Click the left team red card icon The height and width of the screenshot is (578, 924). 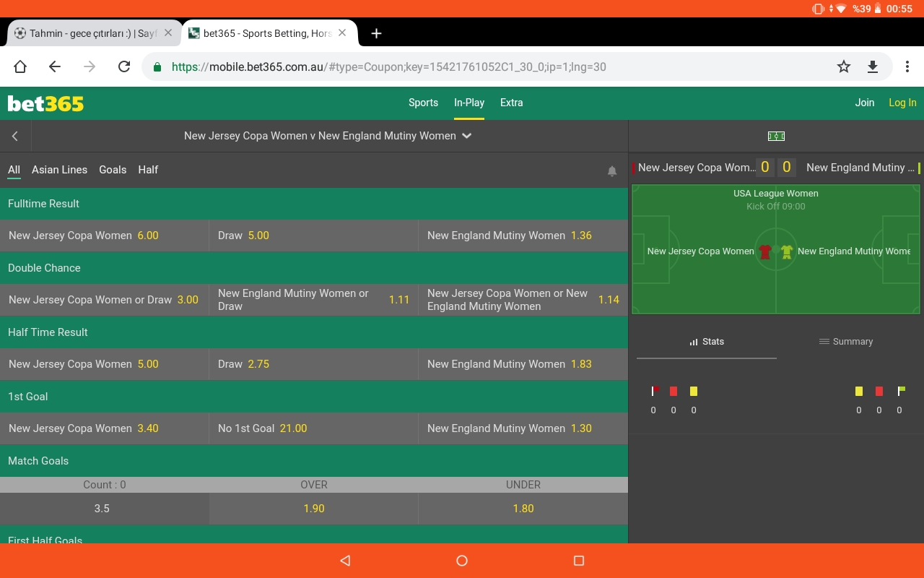pos(674,391)
